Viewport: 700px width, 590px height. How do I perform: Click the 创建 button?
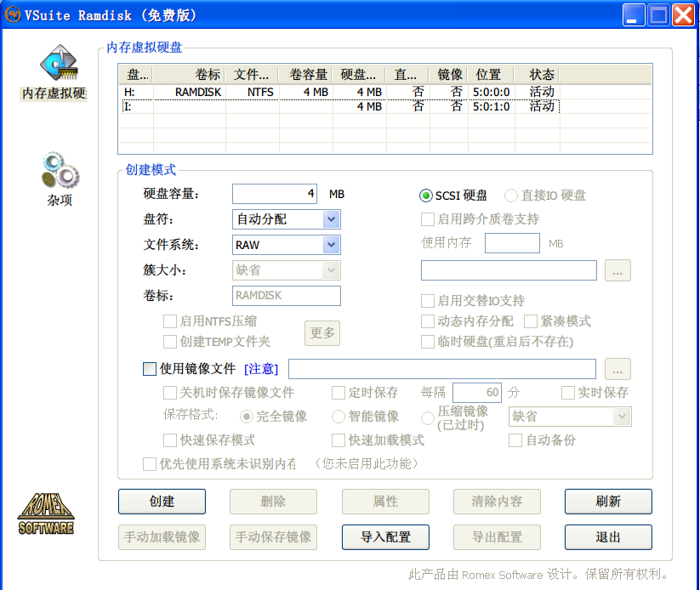coord(162,502)
